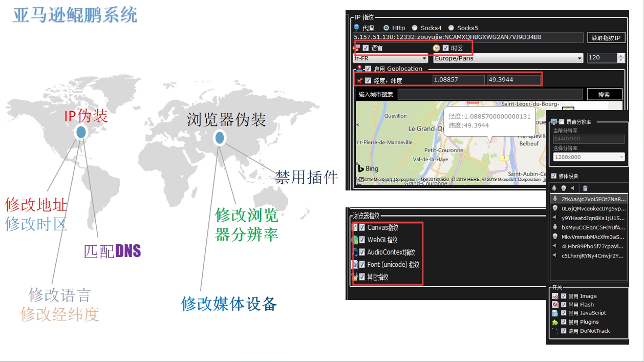Viewport: 644px width, 362px height.
Task: Uncheck the AudioContext指纹 checkbox
Action: tap(362, 252)
